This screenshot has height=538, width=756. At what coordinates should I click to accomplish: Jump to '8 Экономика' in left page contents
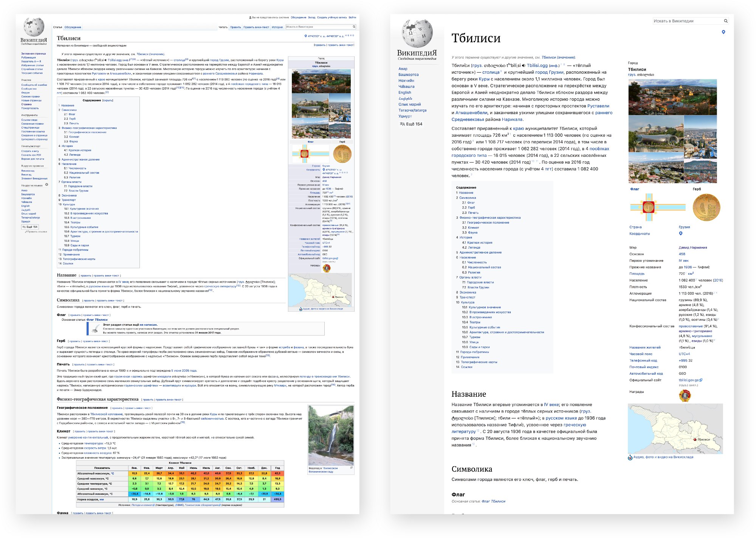click(x=67, y=195)
